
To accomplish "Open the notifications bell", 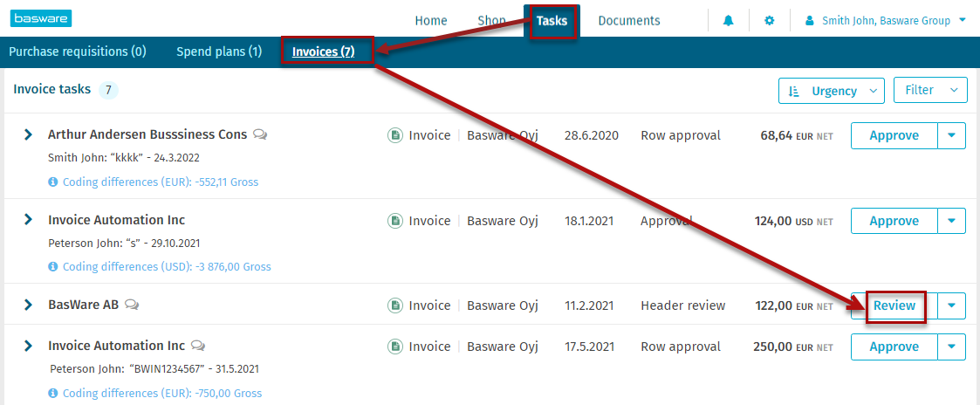I will click(728, 21).
